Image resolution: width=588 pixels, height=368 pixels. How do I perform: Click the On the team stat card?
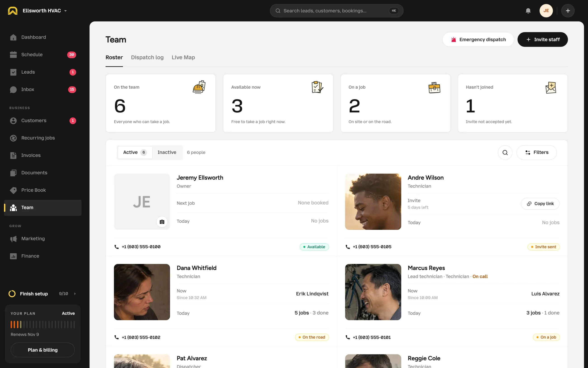(161, 103)
